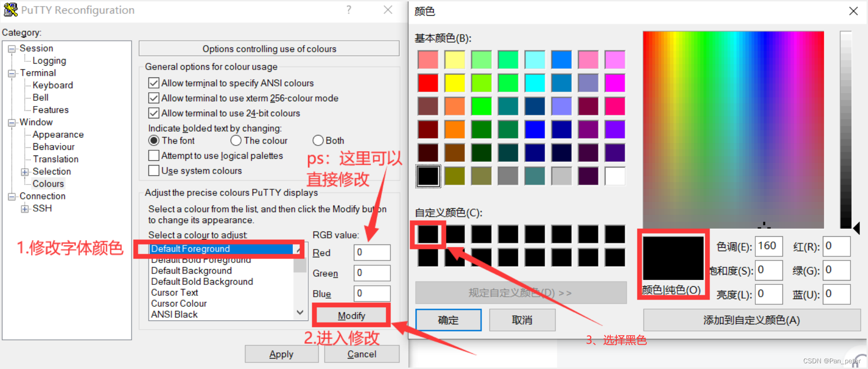Enable Attempt to use logical palettes

pyautogui.click(x=154, y=155)
